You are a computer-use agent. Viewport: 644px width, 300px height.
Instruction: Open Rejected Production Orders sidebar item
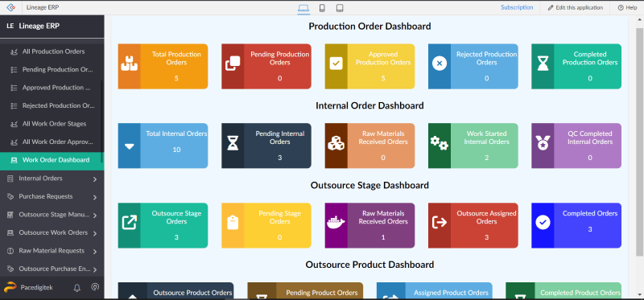tap(52, 105)
